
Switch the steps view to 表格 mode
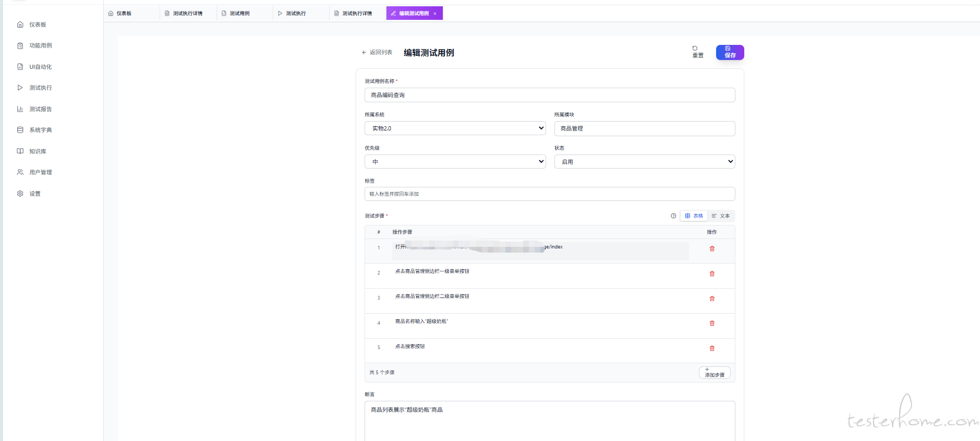[694, 216]
